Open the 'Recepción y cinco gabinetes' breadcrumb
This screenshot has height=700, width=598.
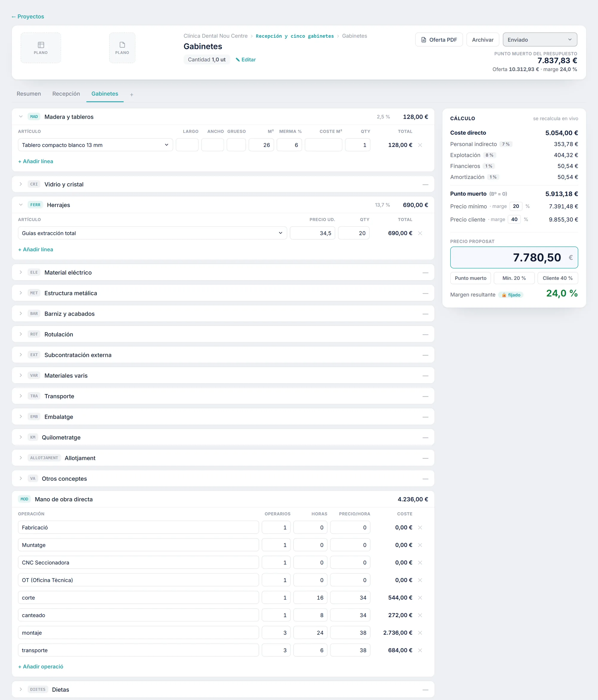[295, 36]
